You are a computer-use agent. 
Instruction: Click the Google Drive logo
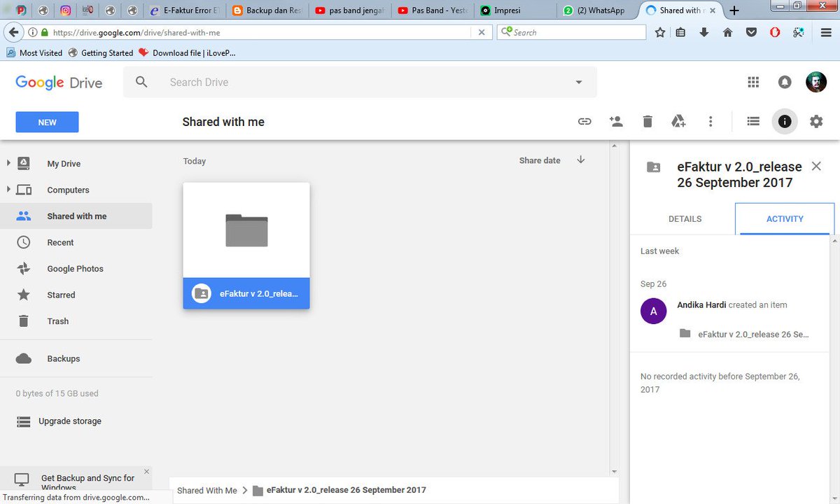tap(59, 82)
